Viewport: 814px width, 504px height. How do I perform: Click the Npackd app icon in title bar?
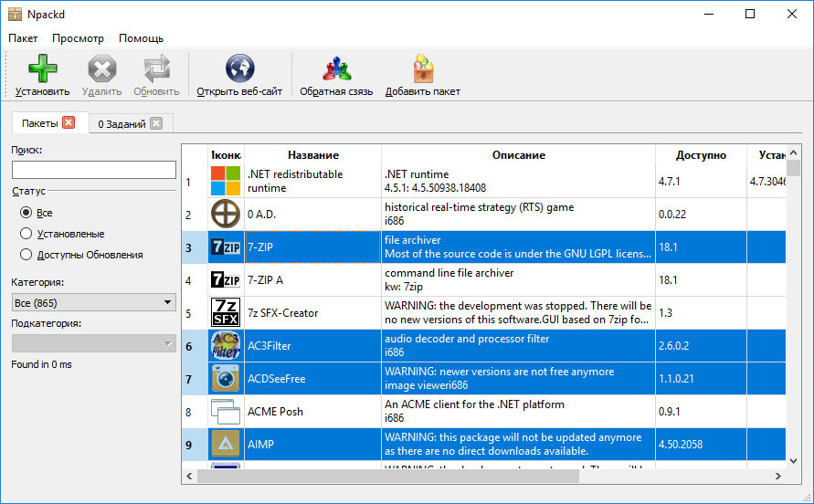click(x=15, y=14)
